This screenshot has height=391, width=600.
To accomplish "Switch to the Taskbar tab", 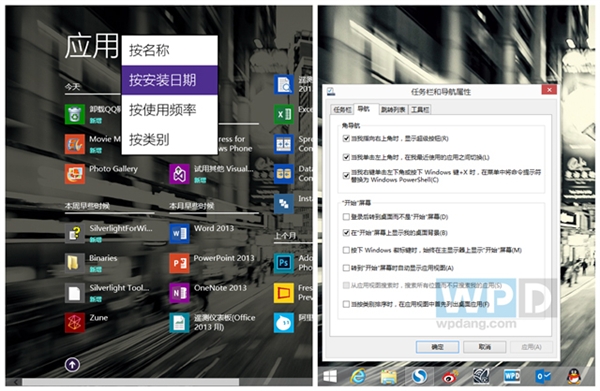I will coord(342,110).
